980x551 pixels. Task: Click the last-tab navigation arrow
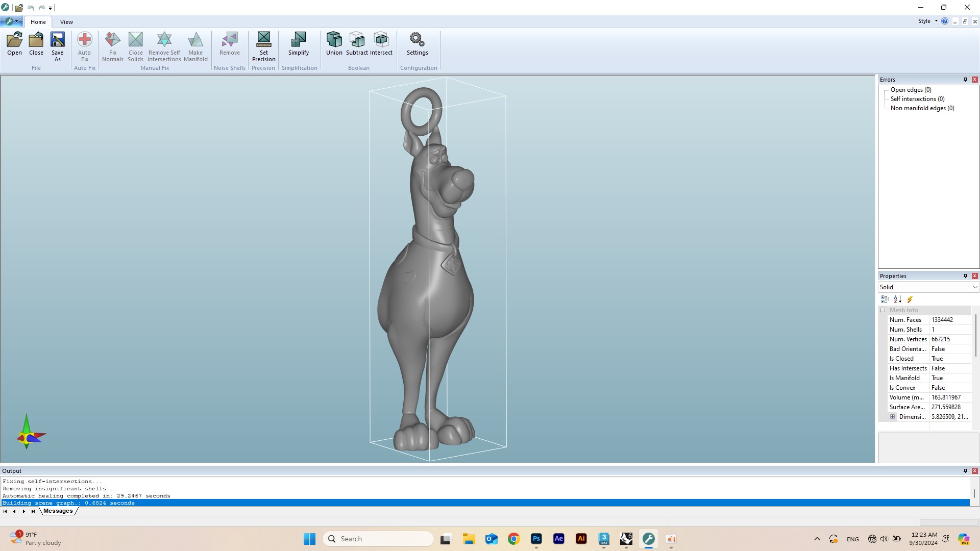(x=33, y=511)
